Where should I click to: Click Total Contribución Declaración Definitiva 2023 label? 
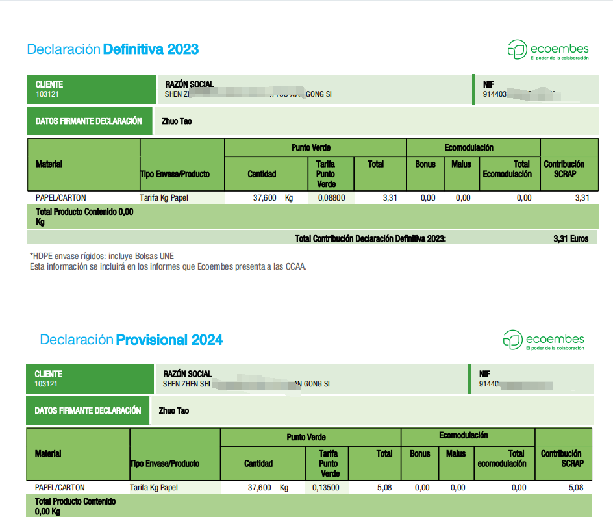pos(370,238)
